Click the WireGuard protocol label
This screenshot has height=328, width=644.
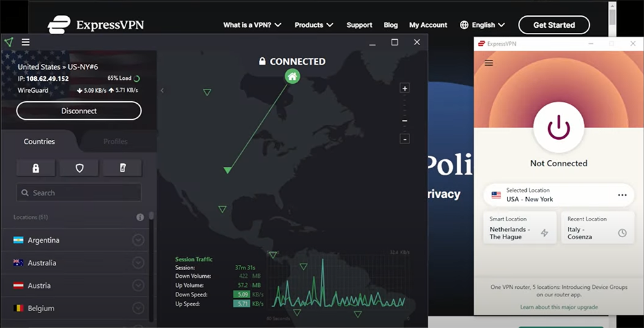pos(33,90)
